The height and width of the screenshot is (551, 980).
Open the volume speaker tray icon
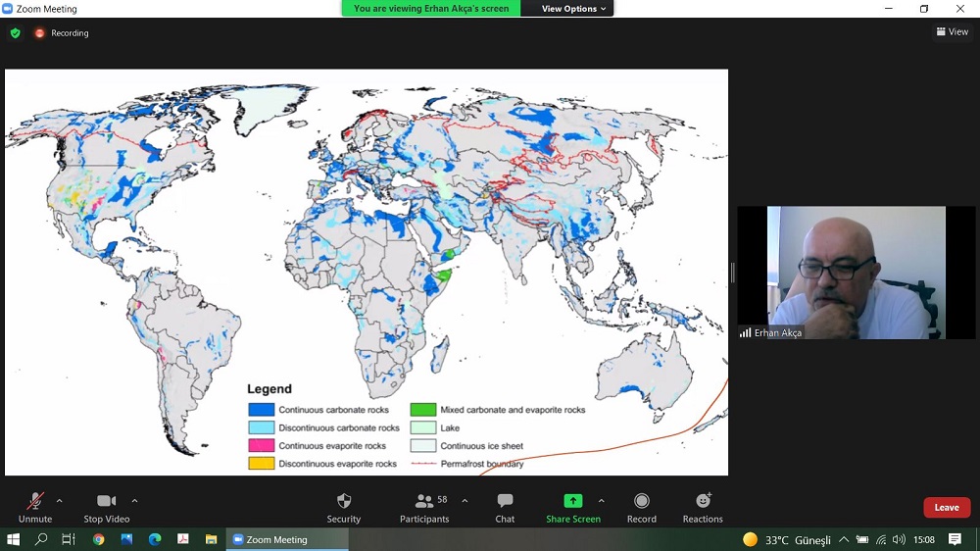pos(899,540)
